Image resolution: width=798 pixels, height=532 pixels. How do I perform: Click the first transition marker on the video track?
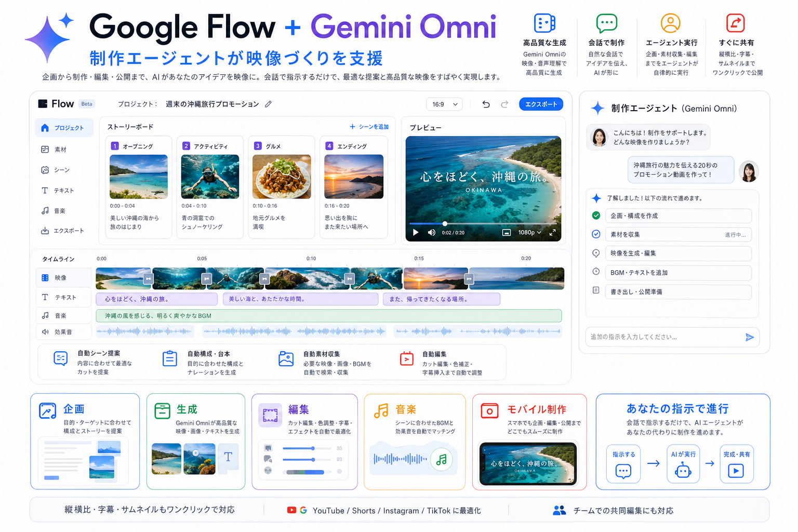tap(148, 279)
